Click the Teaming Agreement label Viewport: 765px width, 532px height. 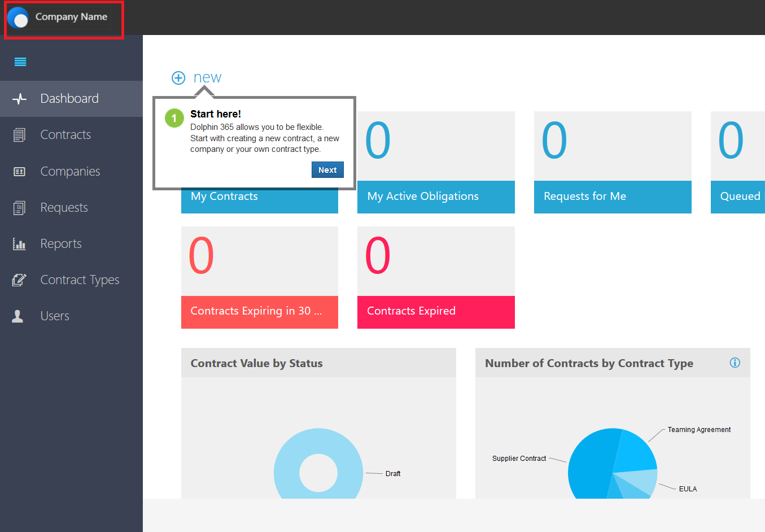(699, 430)
